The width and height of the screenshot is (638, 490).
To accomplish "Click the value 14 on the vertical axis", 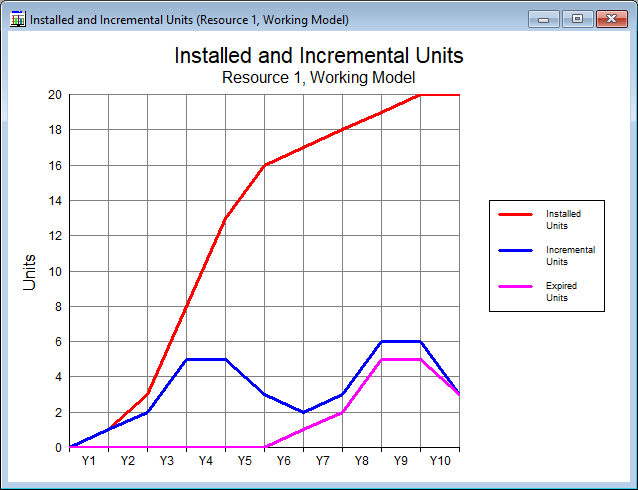I will coord(55,201).
